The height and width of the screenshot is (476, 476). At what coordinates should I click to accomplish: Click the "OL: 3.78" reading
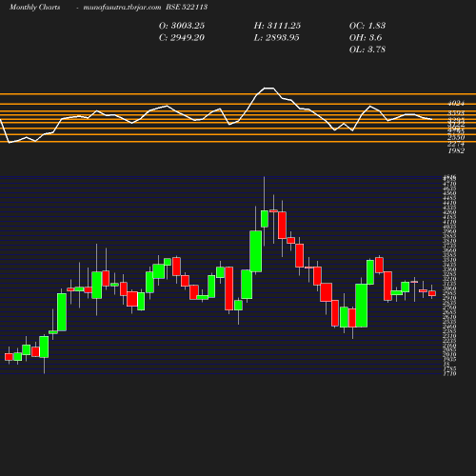367,50
